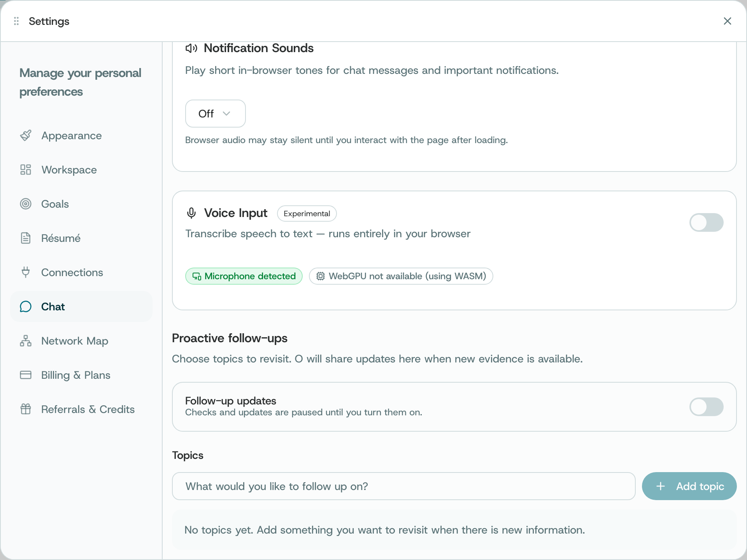Open the Connections section label
Viewport: 747px width, 560px height.
point(72,272)
